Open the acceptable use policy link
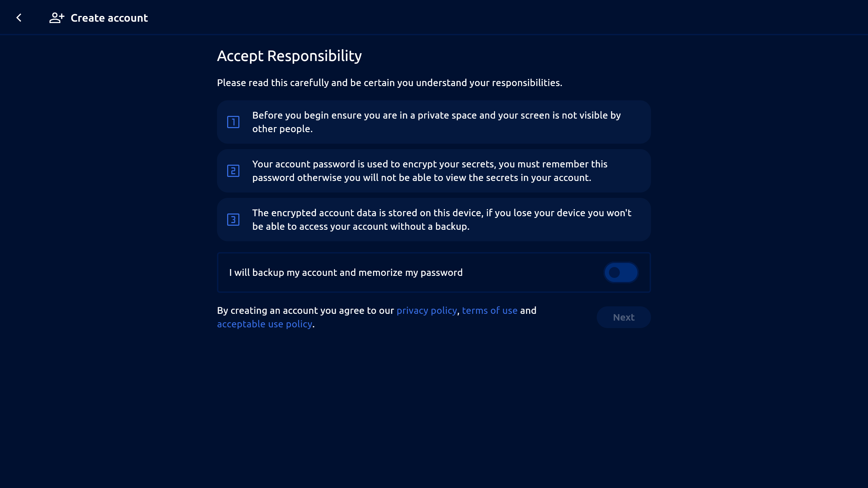 (x=264, y=324)
